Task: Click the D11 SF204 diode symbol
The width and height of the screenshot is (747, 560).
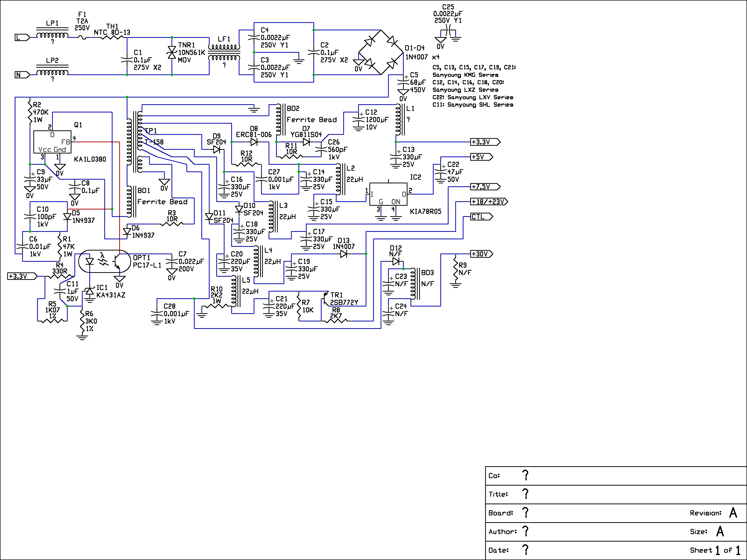Action: (x=209, y=217)
